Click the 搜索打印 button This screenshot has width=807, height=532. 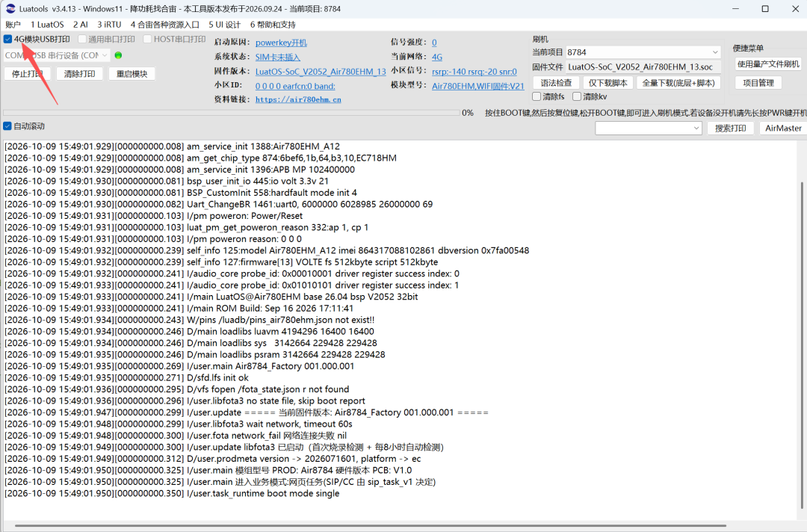[730, 128]
